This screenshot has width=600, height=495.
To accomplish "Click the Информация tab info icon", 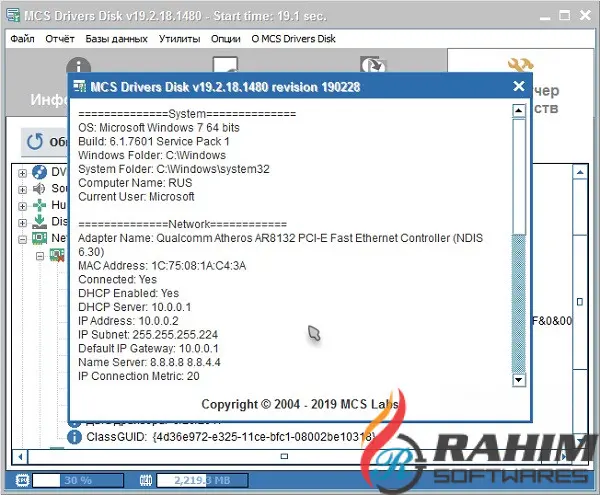I will (x=78, y=65).
